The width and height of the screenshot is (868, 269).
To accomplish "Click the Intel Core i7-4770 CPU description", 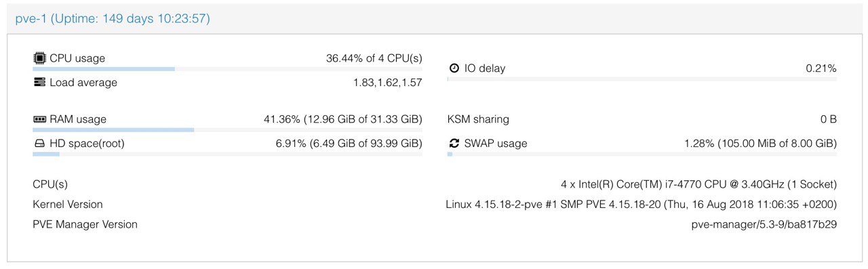I will pyautogui.click(x=698, y=184).
